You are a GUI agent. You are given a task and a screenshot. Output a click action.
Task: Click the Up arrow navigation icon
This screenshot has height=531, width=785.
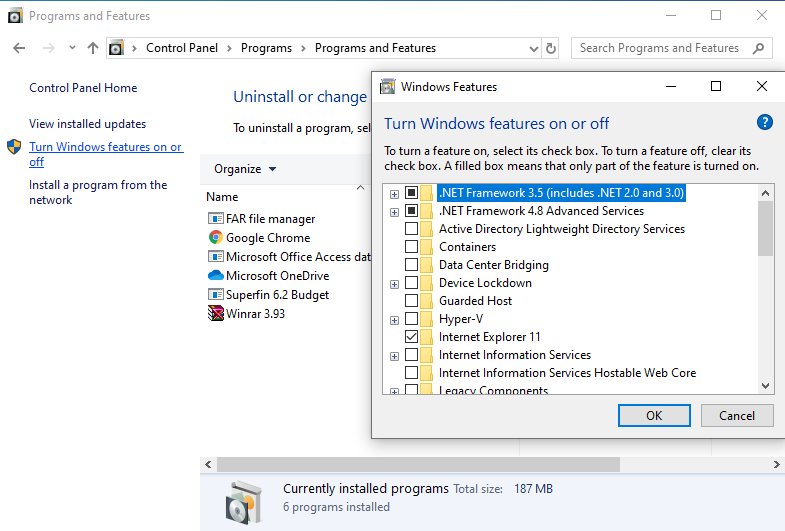click(x=93, y=48)
